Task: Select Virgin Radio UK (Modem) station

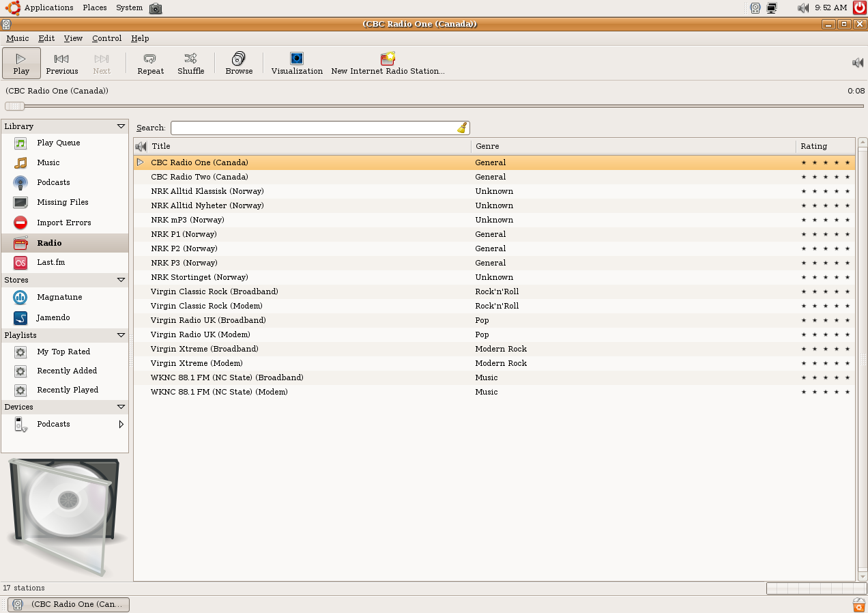Action: [x=494, y=334]
